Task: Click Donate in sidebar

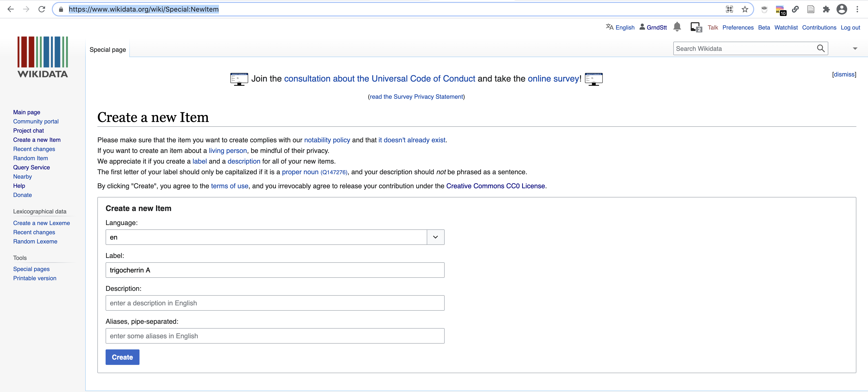Action: [22, 195]
